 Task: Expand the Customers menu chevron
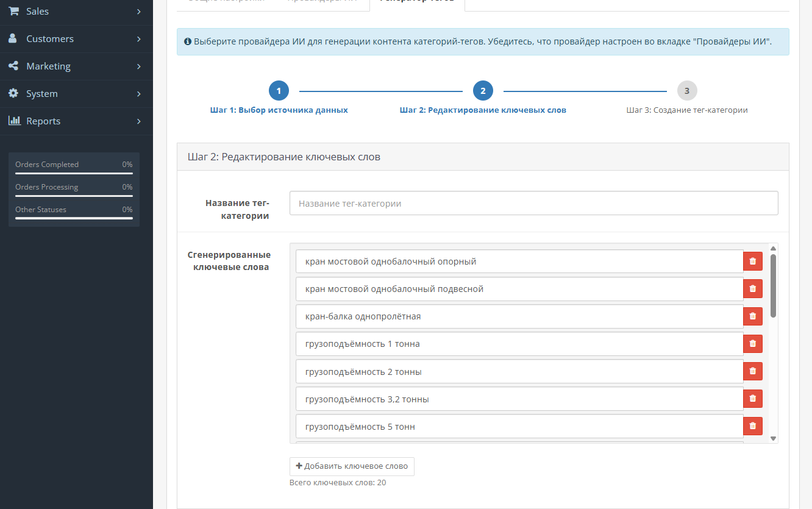139,39
